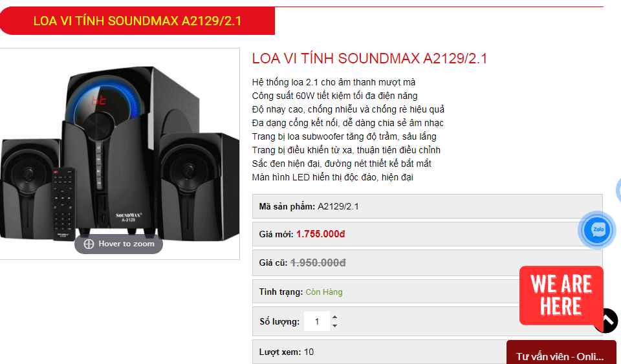The width and height of the screenshot is (621, 364).
Task: Click the Mã sản phẩm A2129/2.1 row
Action: [x=428, y=206]
